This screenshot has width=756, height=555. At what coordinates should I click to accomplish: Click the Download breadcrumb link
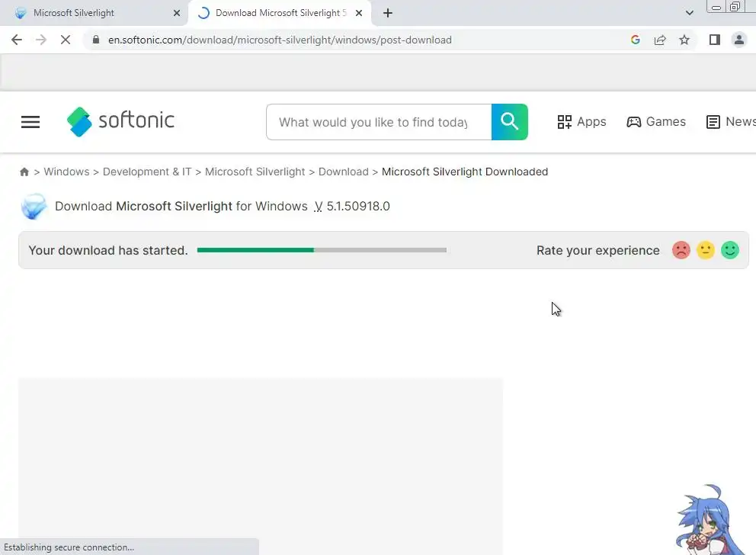pos(343,172)
